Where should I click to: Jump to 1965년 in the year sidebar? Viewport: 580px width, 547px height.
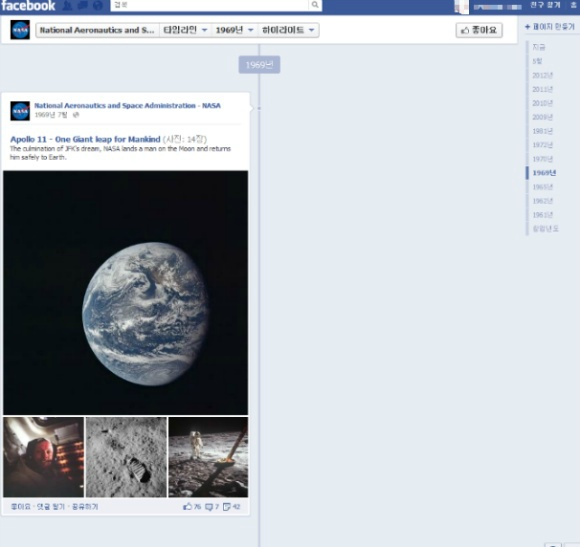pyautogui.click(x=542, y=187)
